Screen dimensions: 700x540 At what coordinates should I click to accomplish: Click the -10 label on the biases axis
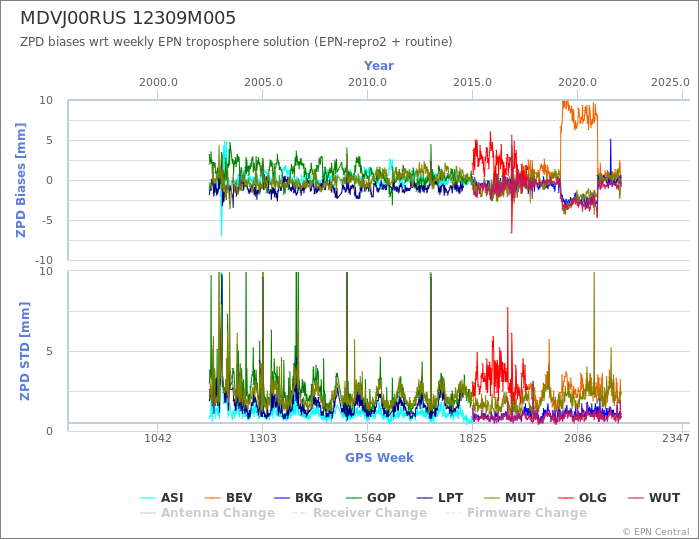44,260
